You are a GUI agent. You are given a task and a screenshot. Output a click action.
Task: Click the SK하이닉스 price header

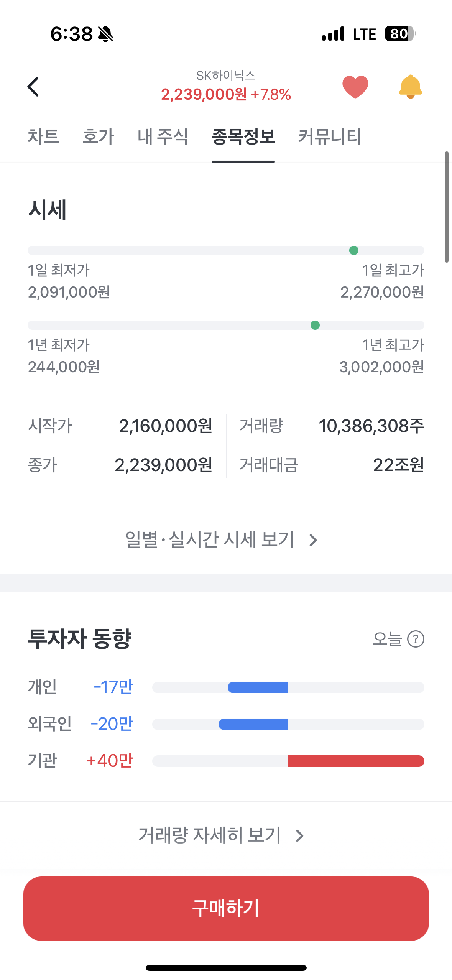pos(226,86)
